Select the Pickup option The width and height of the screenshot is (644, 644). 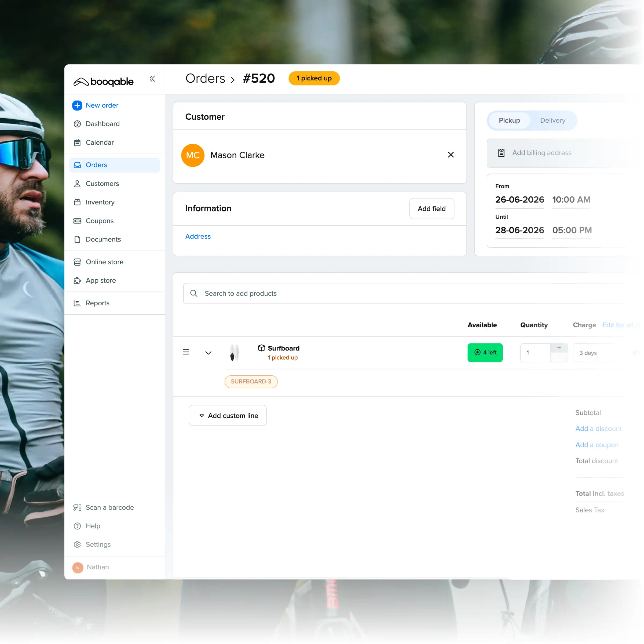pos(509,120)
